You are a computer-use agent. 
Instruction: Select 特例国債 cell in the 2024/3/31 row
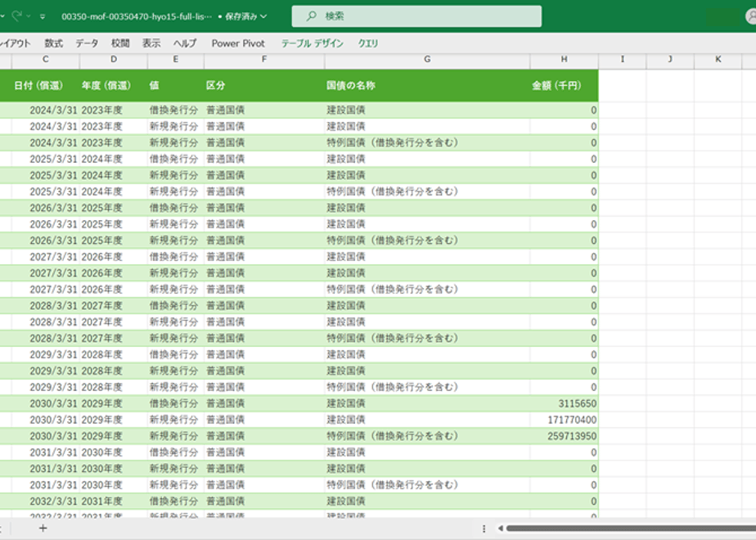pos(427,142)
